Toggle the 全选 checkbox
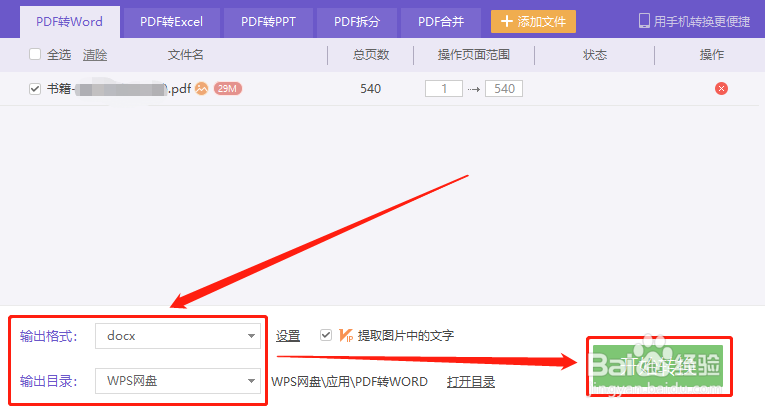Viewport: 765px width, 416px height. pyautogui.click(x=35, y=54)
